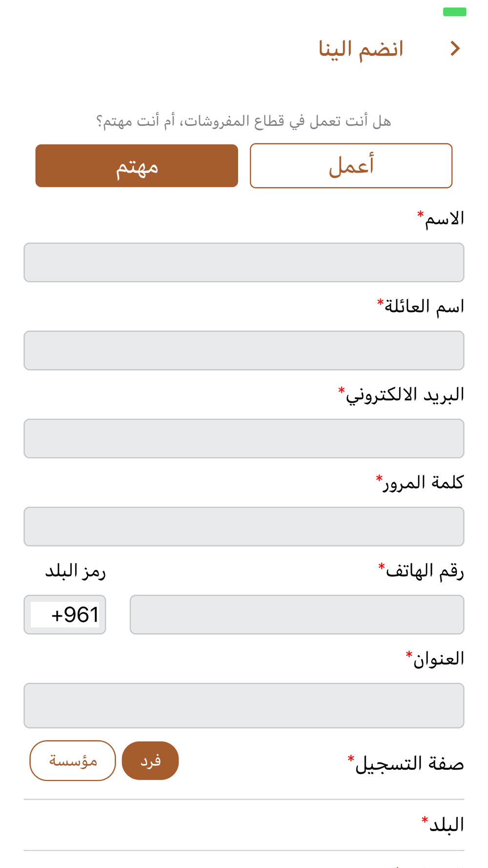This screenshot has height=868, width=488.
Task: Focus the البريد الالكتروني email field
Action: [244, 438]
